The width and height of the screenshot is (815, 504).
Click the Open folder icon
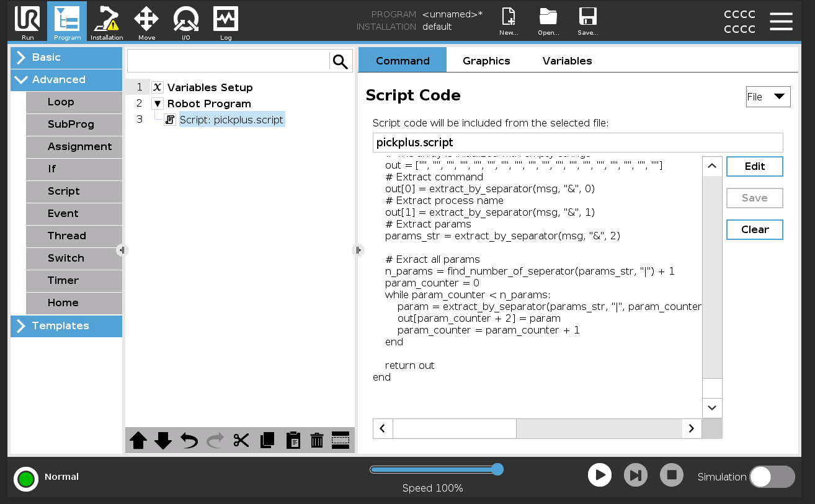(548, 22)
